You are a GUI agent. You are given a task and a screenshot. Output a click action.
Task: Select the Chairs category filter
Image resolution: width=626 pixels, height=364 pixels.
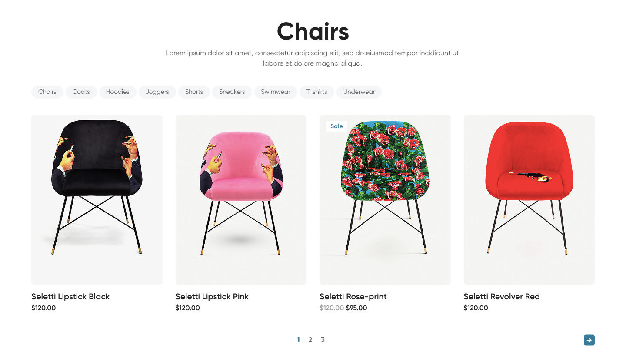tap(47, 92)
